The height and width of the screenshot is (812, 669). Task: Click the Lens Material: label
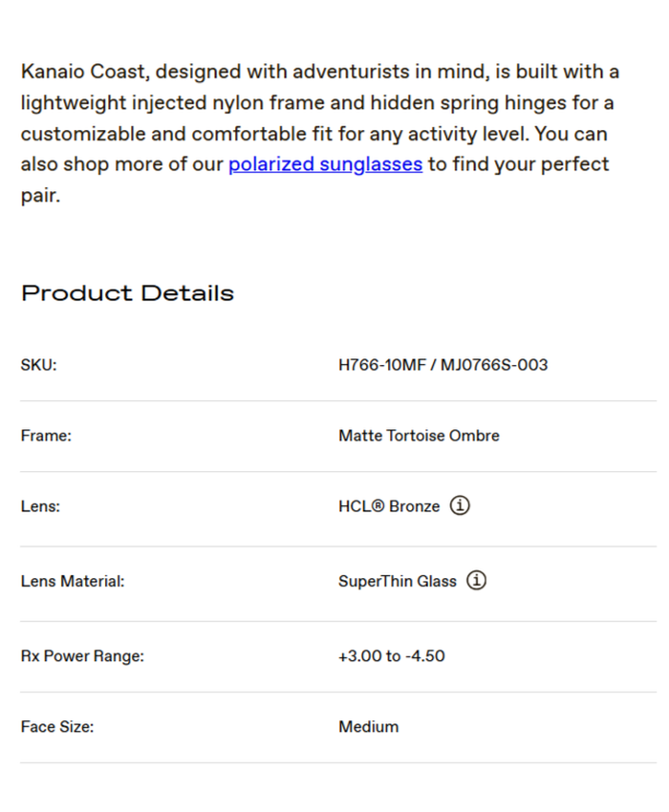tap(73, 581)
